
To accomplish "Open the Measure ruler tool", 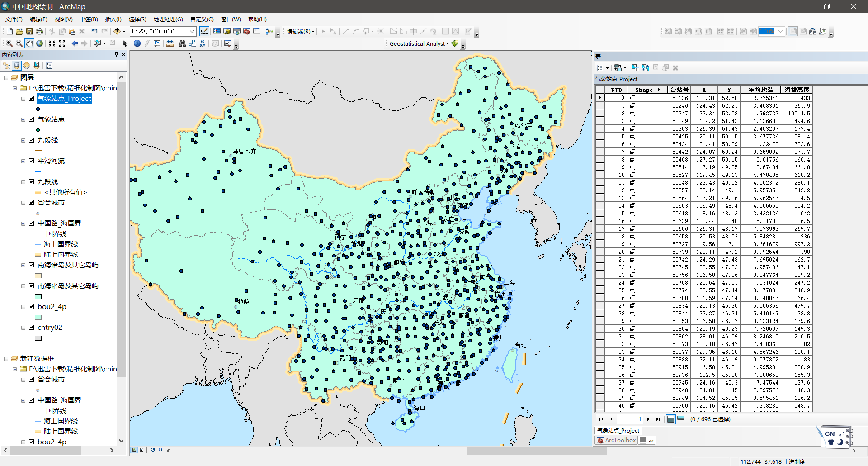I will [x=170, y=43].
